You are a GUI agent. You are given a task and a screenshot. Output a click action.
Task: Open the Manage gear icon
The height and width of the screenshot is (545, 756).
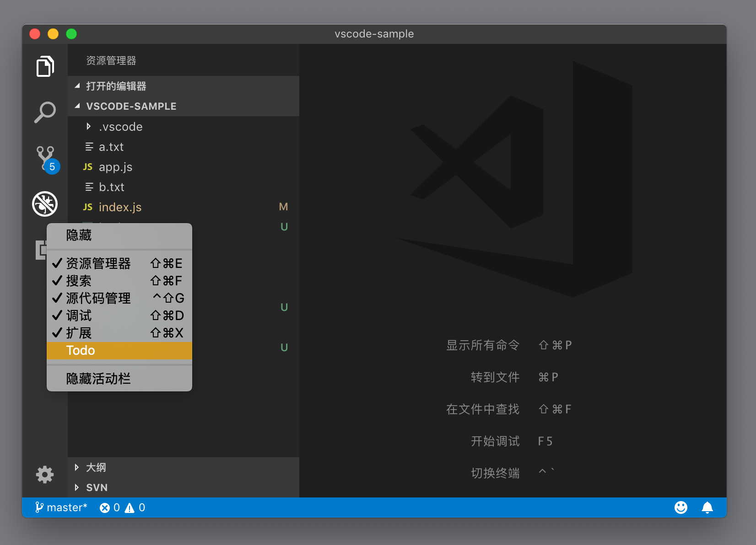click(45, 475)
